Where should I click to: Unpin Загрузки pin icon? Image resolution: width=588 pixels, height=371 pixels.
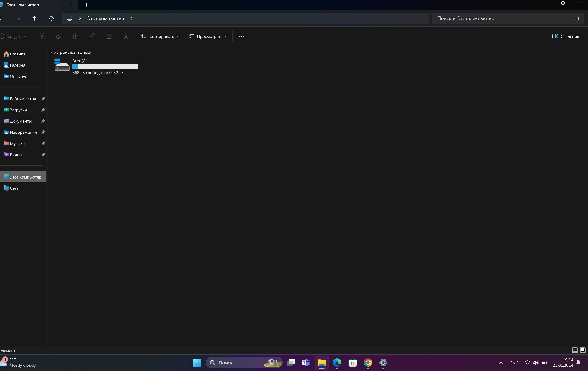[x=43, y=110]
